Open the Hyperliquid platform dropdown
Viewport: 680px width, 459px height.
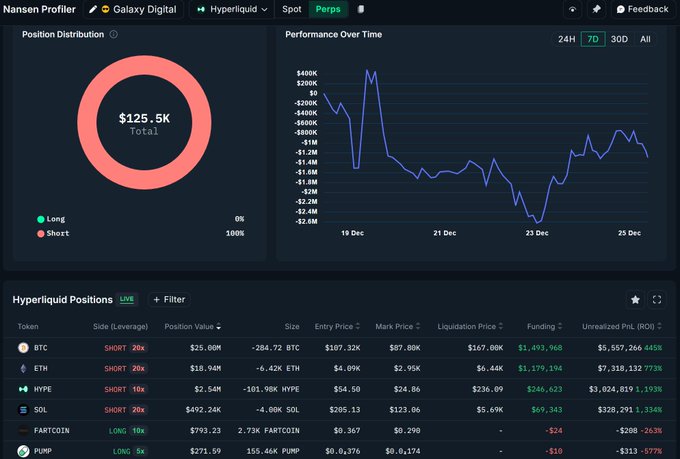(x=232, y=9)
